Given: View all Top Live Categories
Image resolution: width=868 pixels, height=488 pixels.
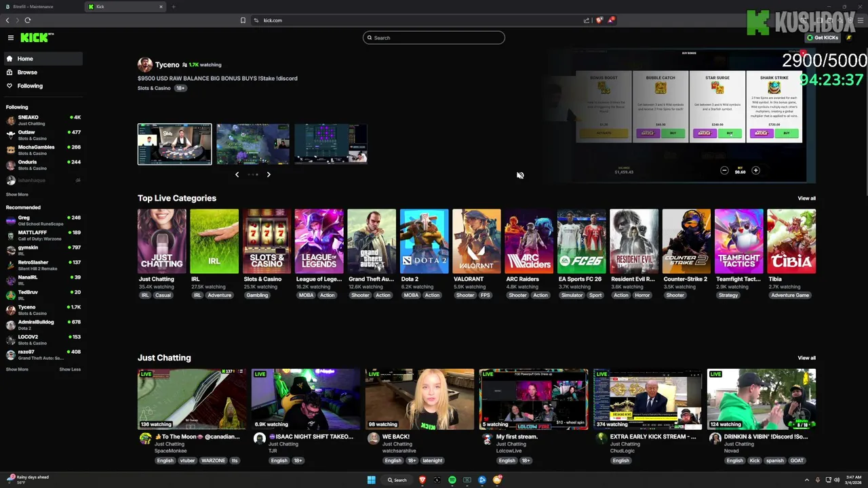Looking at the screenshot, I should pos(806,199).
